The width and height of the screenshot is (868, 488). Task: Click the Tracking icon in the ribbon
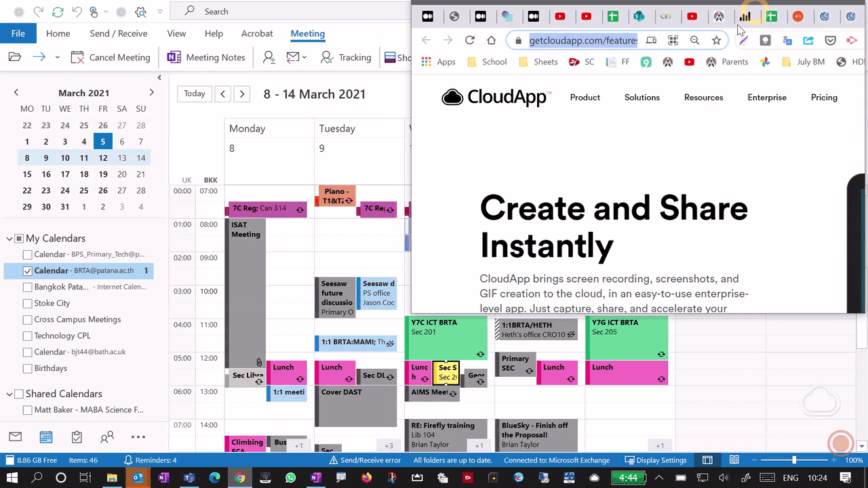pos(327,58)
